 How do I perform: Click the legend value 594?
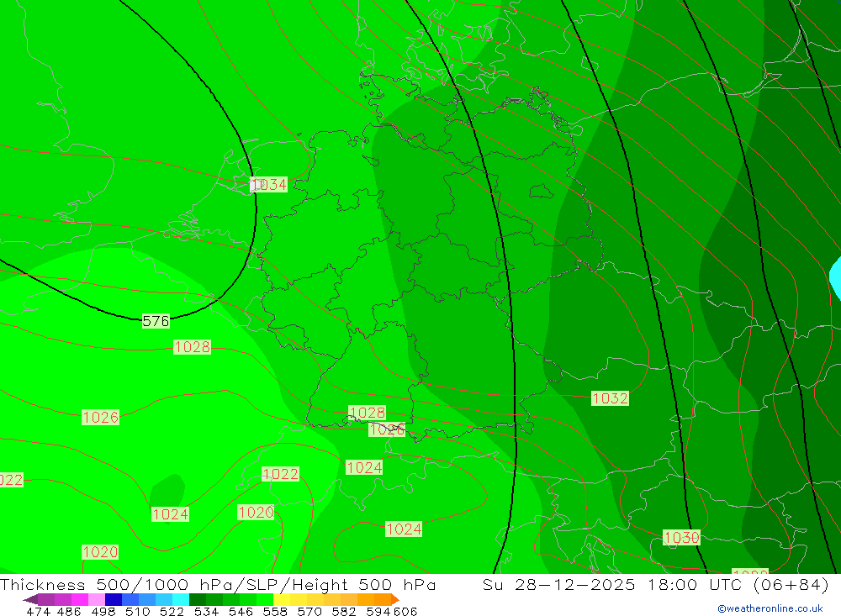(x=378, y=611)
